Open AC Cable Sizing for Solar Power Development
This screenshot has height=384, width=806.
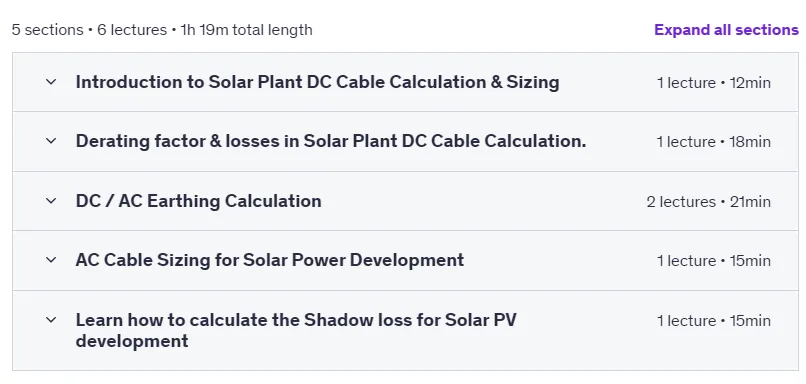270,260
